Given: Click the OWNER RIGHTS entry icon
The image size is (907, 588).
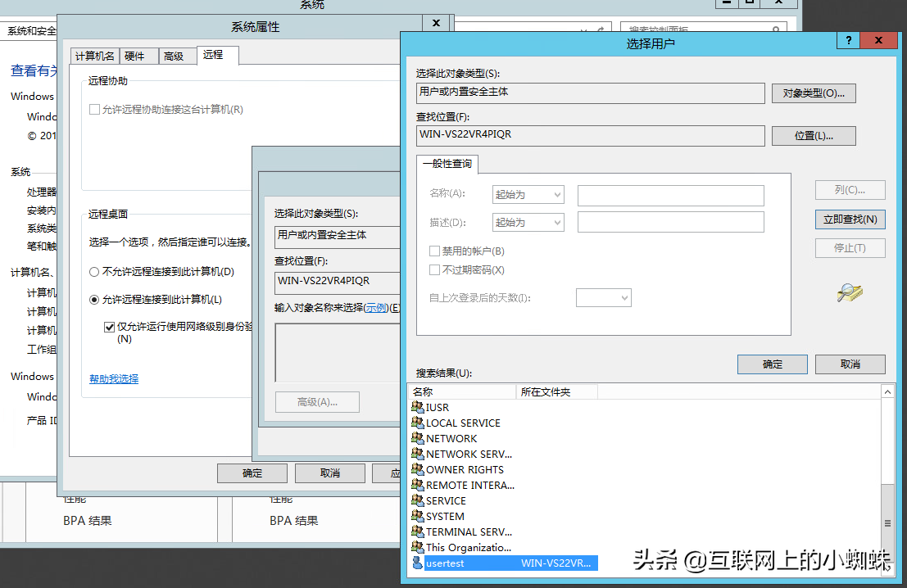Looking at the screenshot, I should point(417,469).
